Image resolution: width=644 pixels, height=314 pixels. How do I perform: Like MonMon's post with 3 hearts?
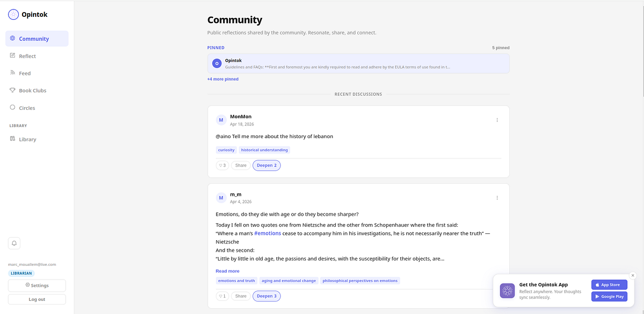pos(222,165)
